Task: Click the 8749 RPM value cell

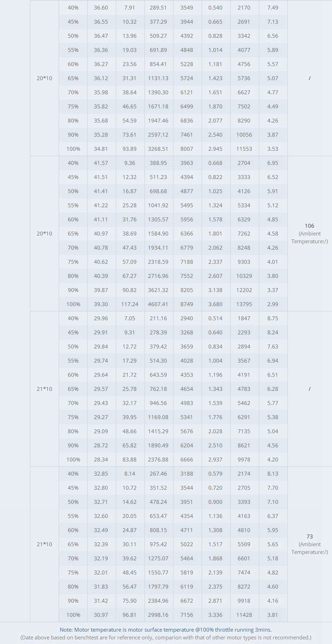Action: point(187,304)
